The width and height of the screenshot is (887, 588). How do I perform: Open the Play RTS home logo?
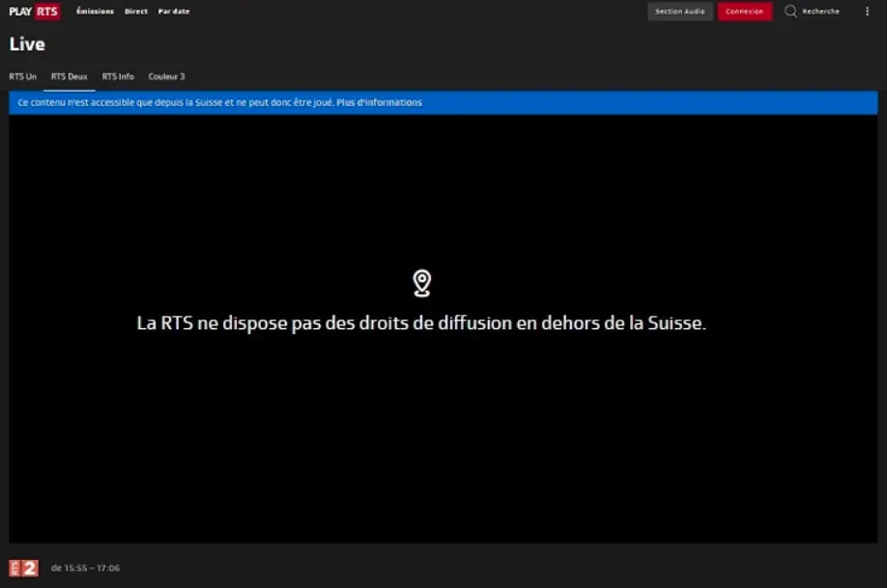(x=35, y=12)
